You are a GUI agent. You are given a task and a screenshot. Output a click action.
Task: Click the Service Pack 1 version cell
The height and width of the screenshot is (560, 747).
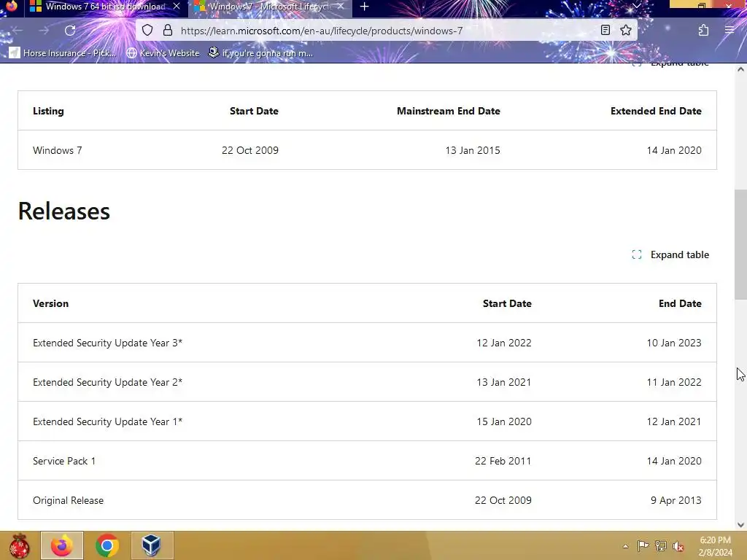point(64,461)
